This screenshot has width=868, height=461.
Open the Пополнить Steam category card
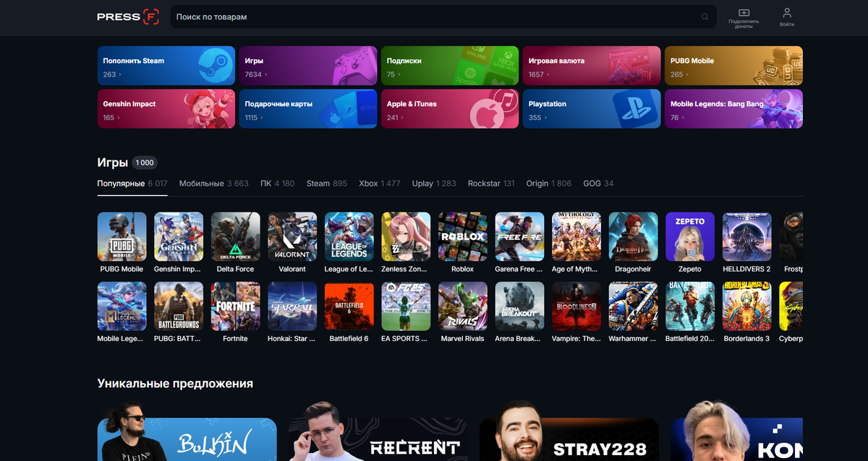[x=166, y=66]
